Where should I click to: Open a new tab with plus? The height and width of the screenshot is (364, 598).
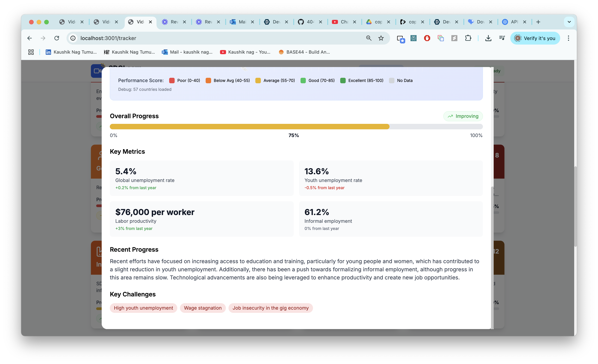tap(538, 22)
